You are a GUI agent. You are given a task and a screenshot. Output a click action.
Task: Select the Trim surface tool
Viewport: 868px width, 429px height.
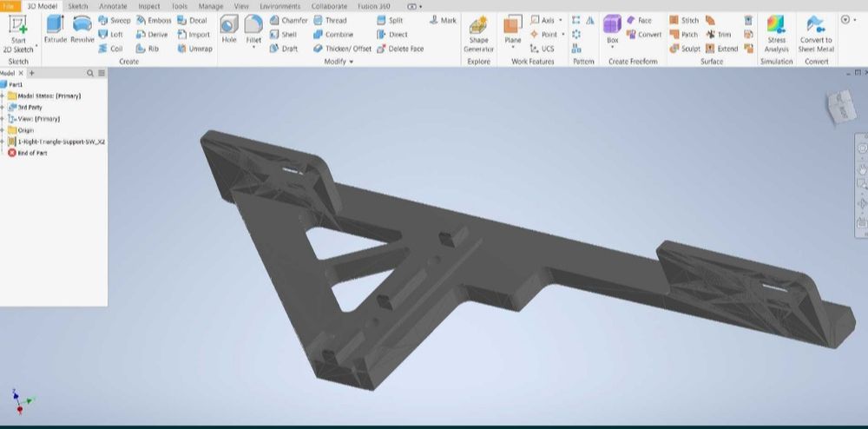(719, 35)
